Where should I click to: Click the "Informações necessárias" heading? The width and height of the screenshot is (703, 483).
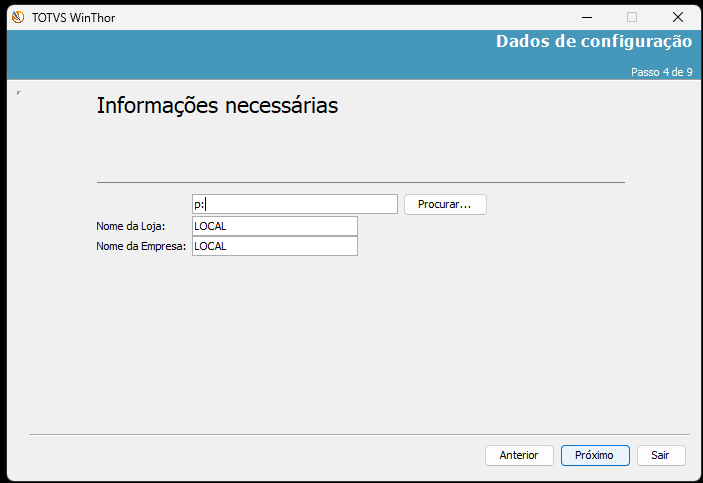point(217,106)
